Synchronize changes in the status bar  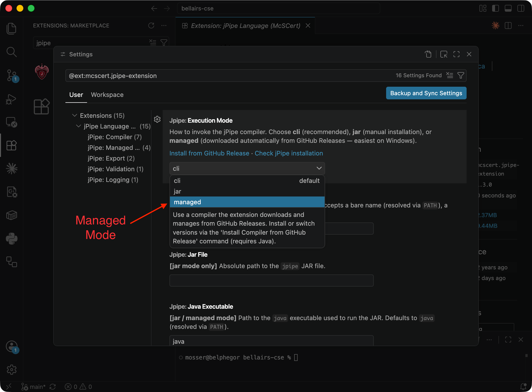[x=53, y=387]
